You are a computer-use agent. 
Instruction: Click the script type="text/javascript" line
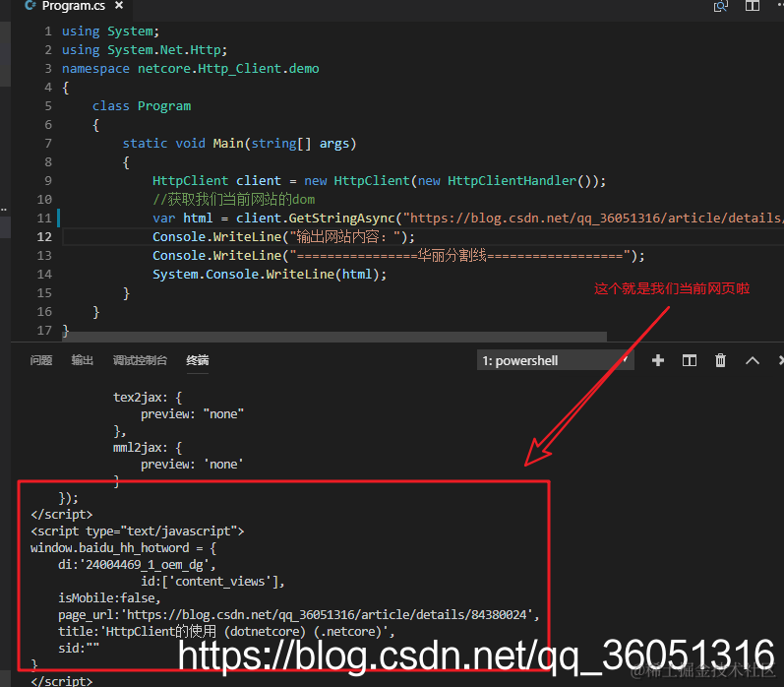(x=137, y=531)
